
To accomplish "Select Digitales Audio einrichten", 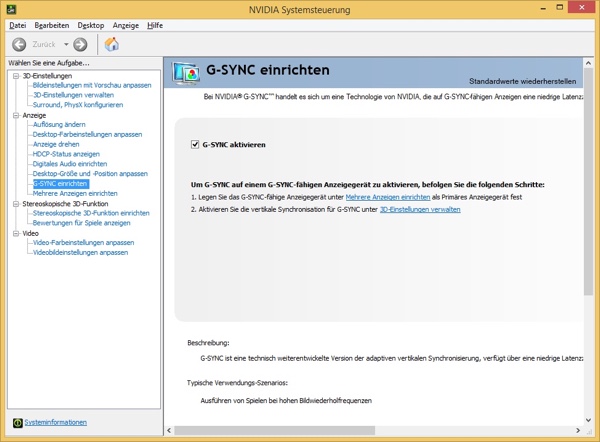I will point(70,164).
